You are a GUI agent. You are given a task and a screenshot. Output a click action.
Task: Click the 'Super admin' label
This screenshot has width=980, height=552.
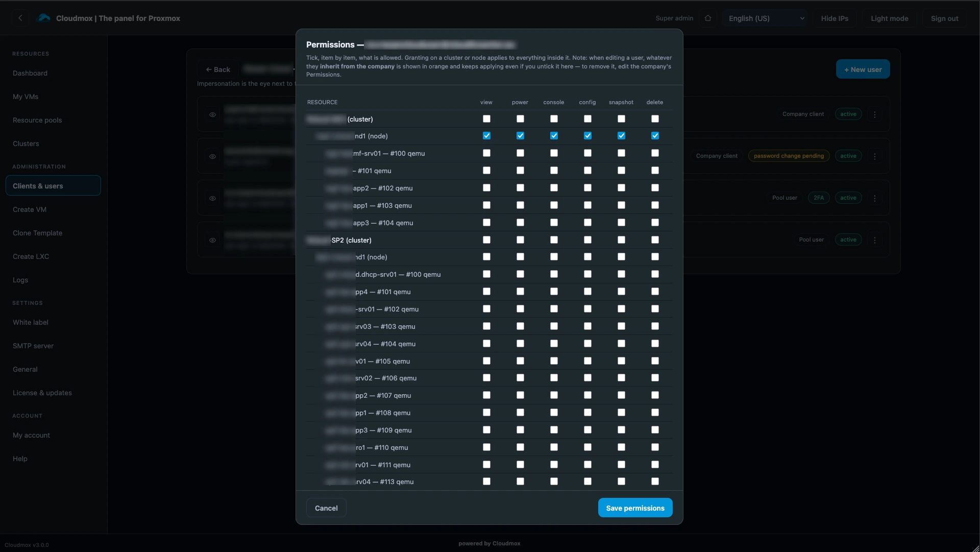pos(674,18)
